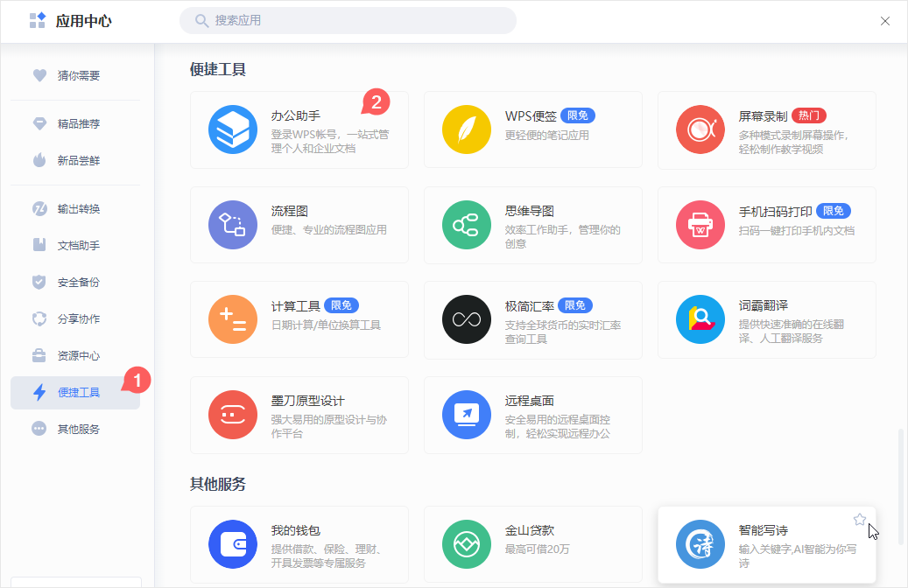Open the 计算工具 calculator icon
The height and width of the screenshot is (588, 908).
[232, 319]
